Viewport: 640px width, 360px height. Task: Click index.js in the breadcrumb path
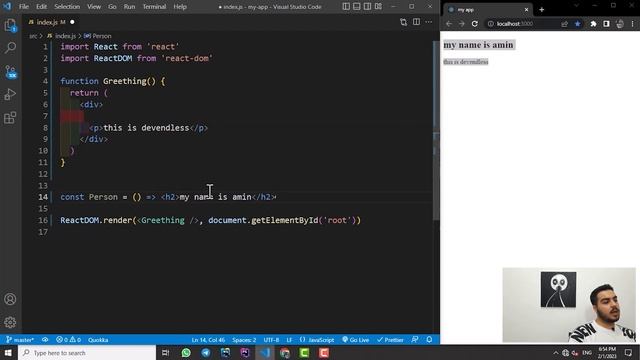(x=65, y=36)
